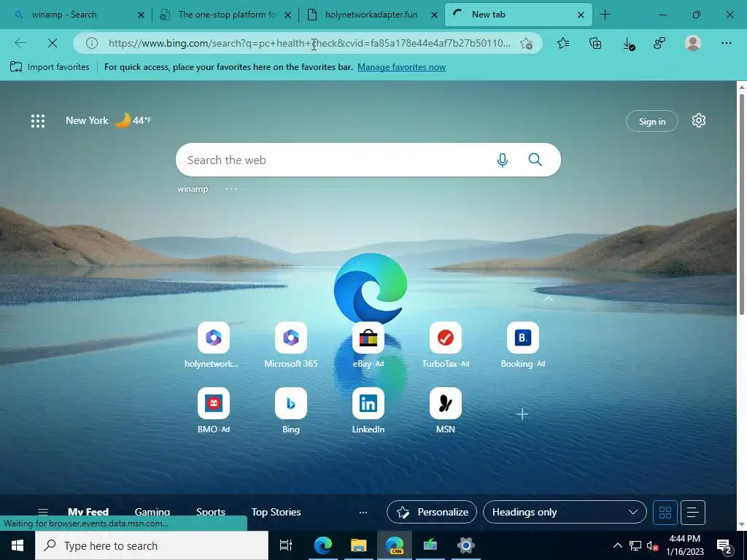Open Settings and more ellipsis menu
This screenshot has height=560, width=747.
[726, 43]
